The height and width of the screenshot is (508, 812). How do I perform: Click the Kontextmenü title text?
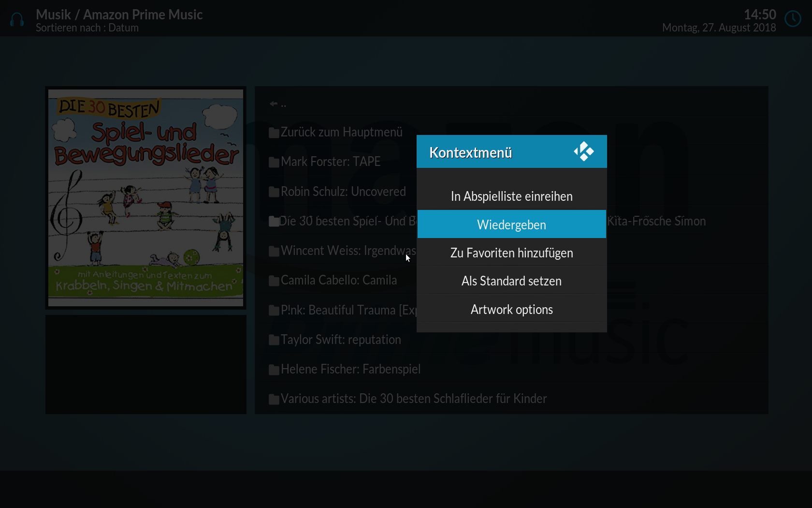470,152
